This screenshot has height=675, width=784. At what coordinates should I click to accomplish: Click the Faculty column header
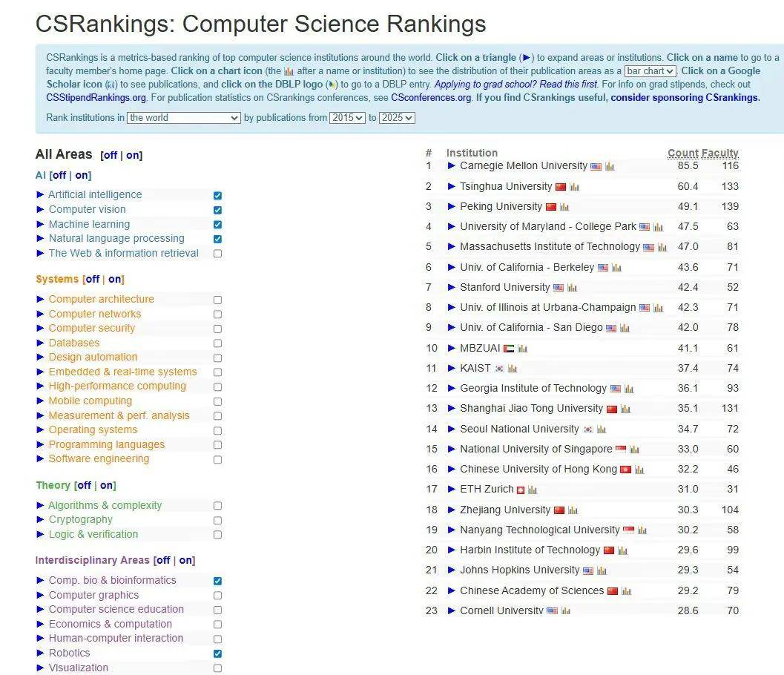[x=720, y=153]
